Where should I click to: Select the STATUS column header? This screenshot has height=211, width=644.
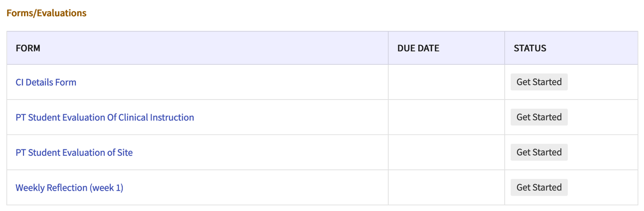(530, 48)
